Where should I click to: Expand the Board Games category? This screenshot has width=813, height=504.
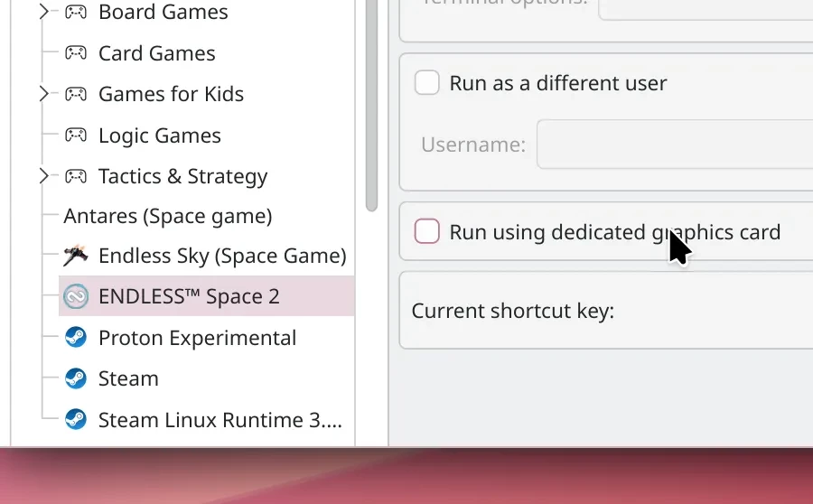(x=43, y=13)
